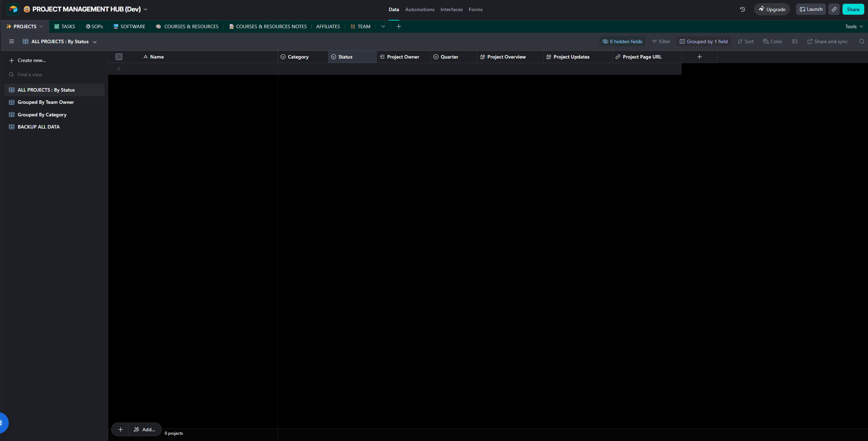868x441 pixels.
Task: Open Share and sync
Action: pyautogui.click(x=827, y=41)
